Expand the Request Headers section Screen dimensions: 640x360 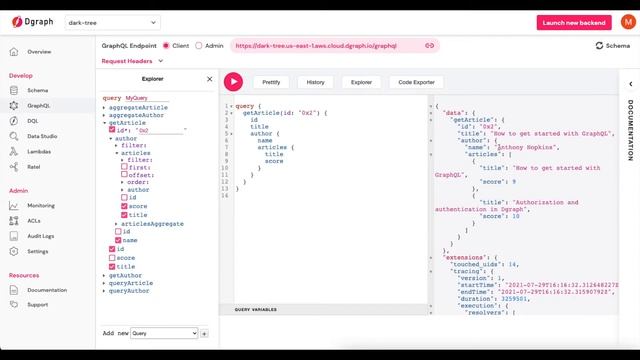point(132,61)
